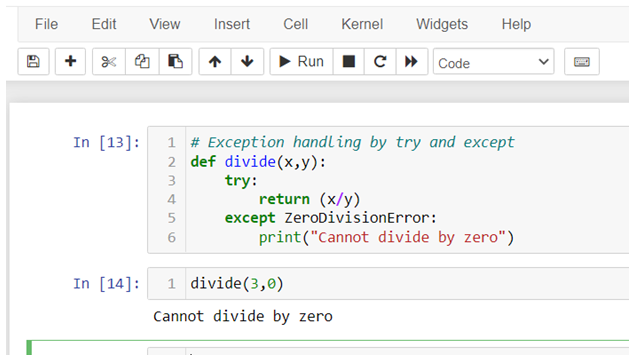
Task: Insert a cell below with the plus icon
Action: [x=70, y=61]
